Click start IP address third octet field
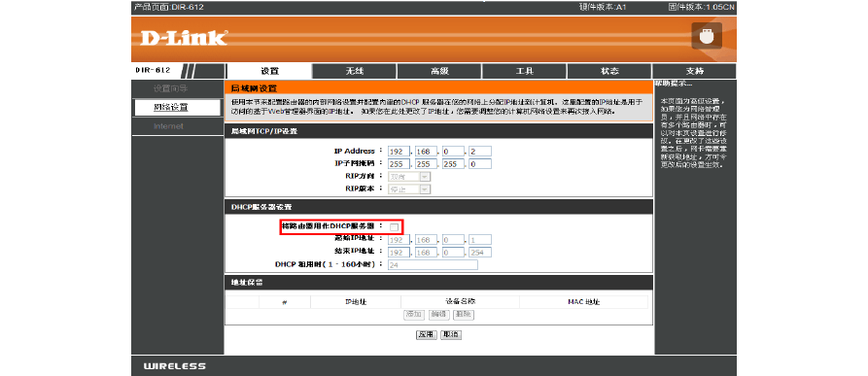Image resolution: width=868 pixels, height=376 pixels. (453, 239)
